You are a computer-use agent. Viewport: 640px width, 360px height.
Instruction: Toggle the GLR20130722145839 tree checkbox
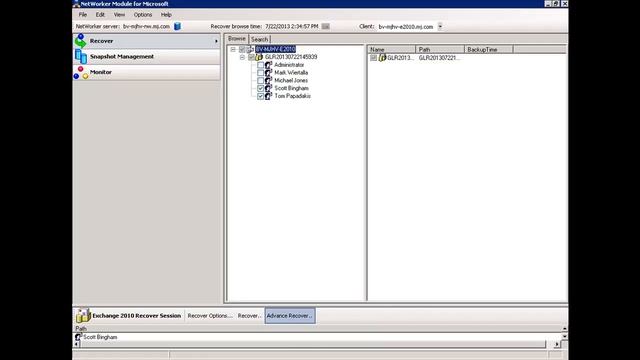pyautogui.click(x=251, y=57)
